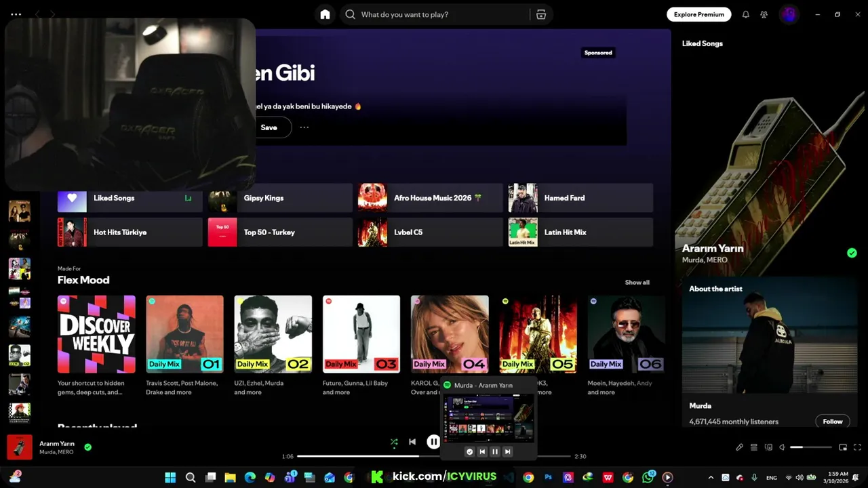This screenshot has height=488, width=868.
Task: Open File Explorer from taskbar
Action: (x=230, y=477)
